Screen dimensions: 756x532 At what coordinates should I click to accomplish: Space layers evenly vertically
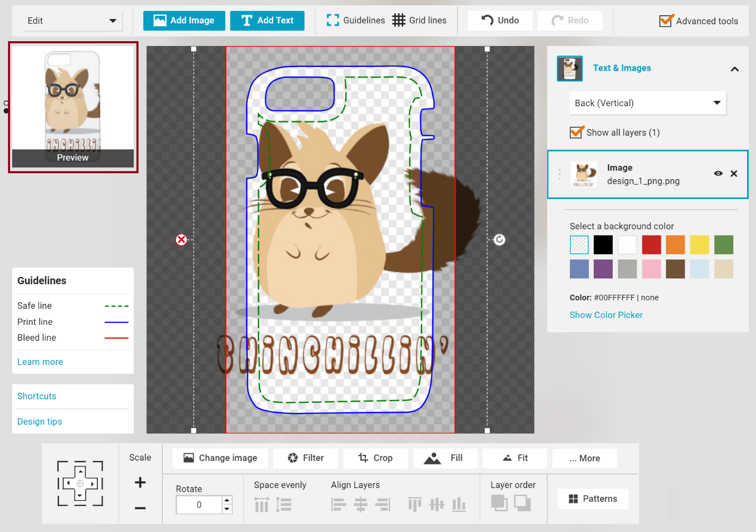click(x=284, y=505)
